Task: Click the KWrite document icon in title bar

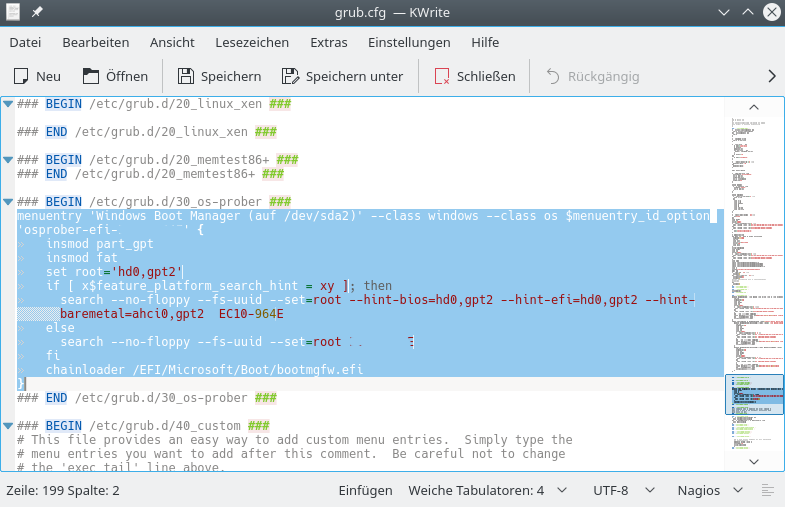Action: point(13,12)
